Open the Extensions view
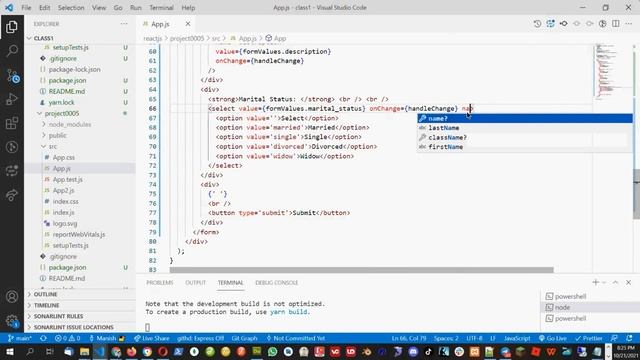This screenshot has width=640, height=360. pyautogui.click(x=12, y=123)
